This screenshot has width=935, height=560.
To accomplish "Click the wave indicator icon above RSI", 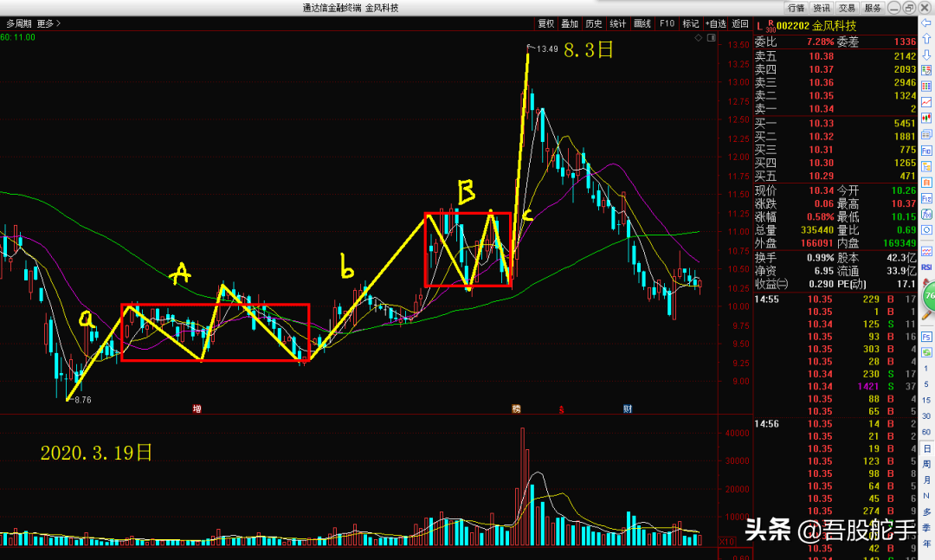I will coord(926,251).
